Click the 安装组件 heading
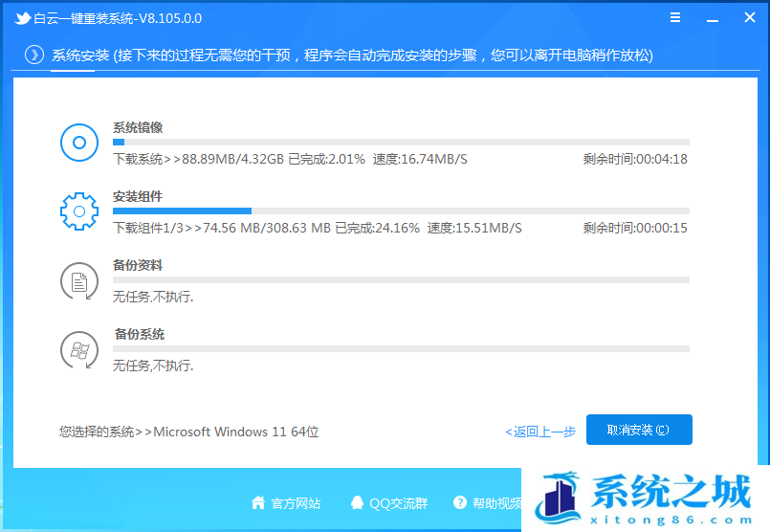 click(138, 196)
